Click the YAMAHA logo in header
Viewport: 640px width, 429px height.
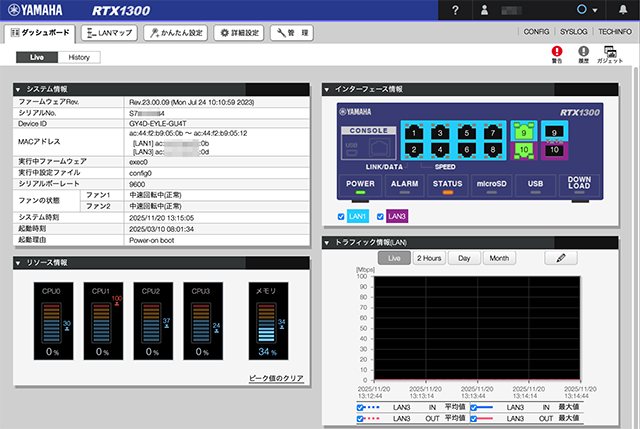35,10
